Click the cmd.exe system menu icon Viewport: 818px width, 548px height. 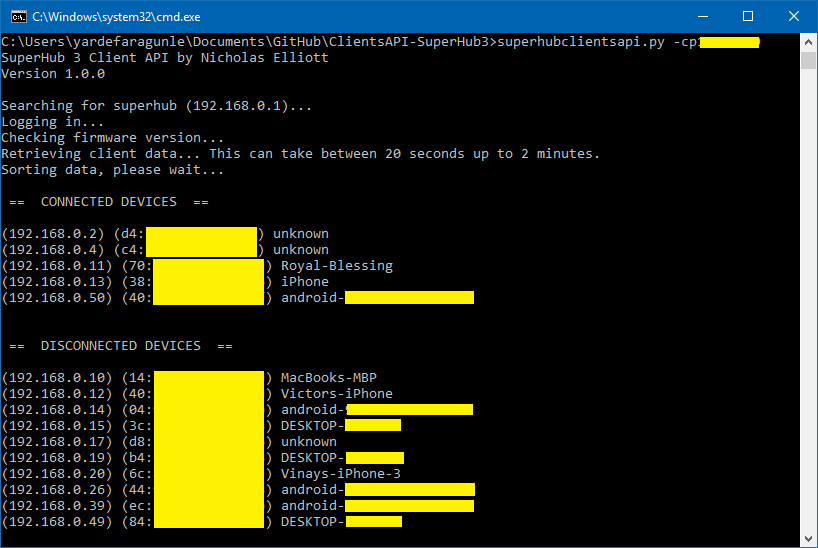pos(19,17)
